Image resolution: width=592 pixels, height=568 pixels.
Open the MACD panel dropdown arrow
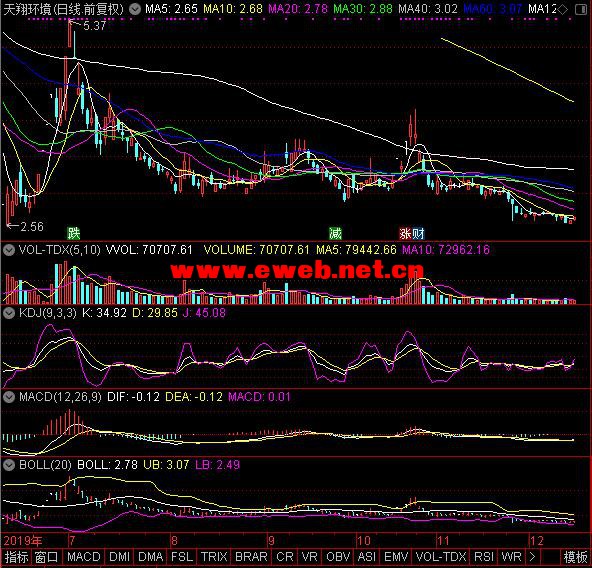[x=9, y=397]
